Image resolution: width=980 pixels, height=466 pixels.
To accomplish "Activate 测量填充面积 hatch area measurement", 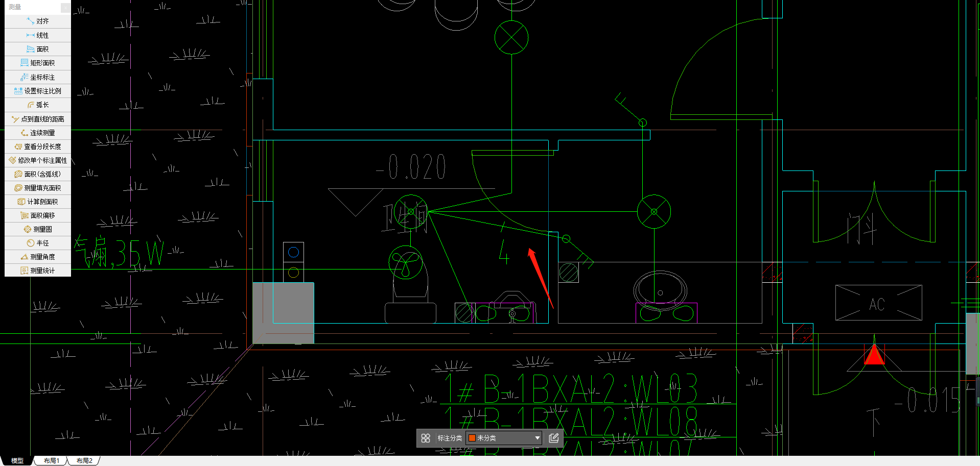I will [38, 188].
